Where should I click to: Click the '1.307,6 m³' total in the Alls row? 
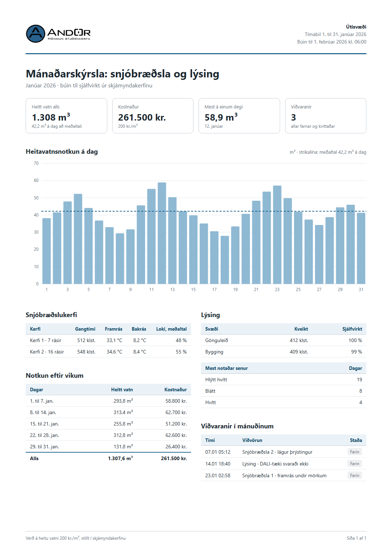coord(120,458)
